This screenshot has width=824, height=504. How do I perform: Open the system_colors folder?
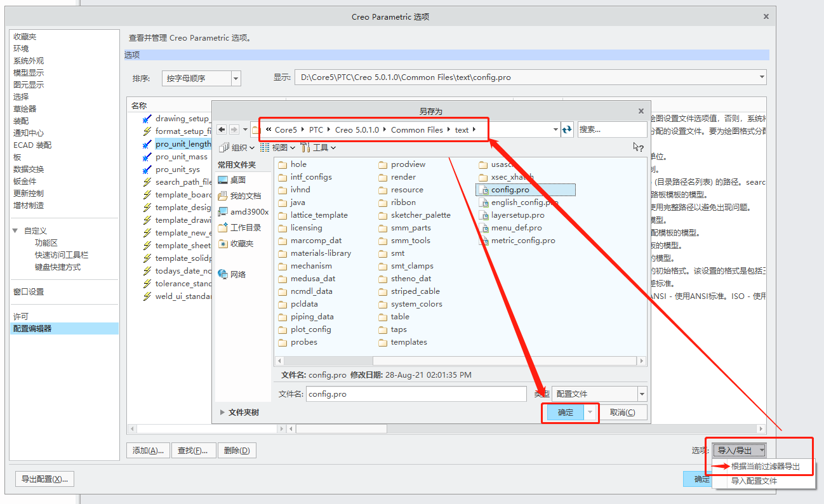pyautogui.click(x=410, y=304)
